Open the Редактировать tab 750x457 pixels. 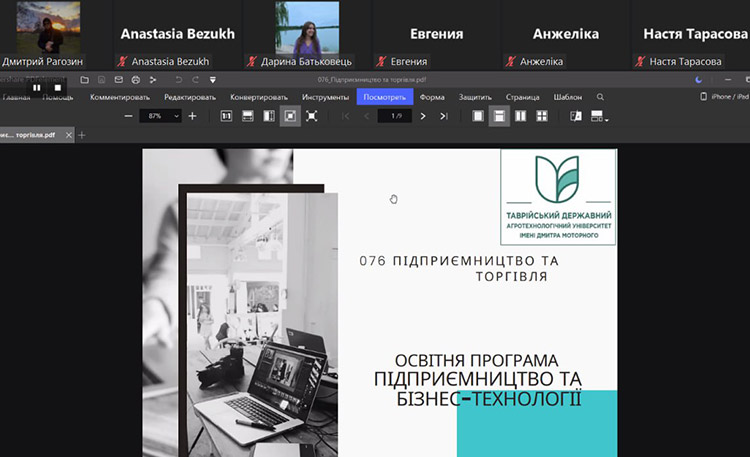190,97
